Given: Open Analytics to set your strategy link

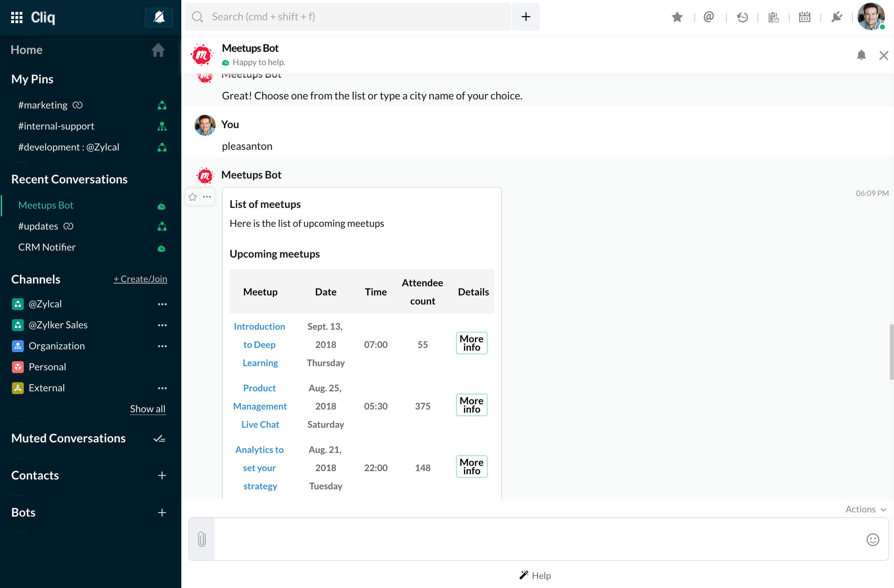Looking at the screenshot, I should pos(260,468).
